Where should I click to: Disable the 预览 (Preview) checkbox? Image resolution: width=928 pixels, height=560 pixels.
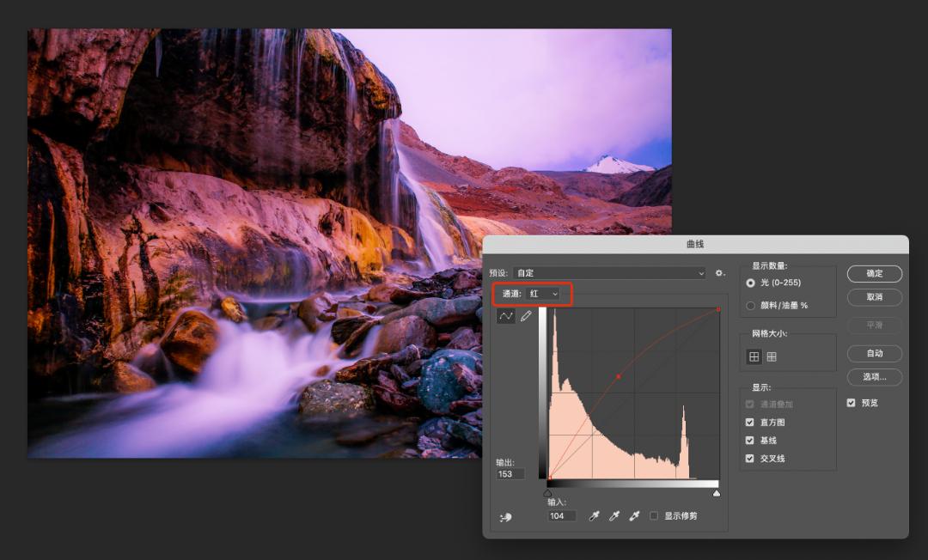(851, 403)
